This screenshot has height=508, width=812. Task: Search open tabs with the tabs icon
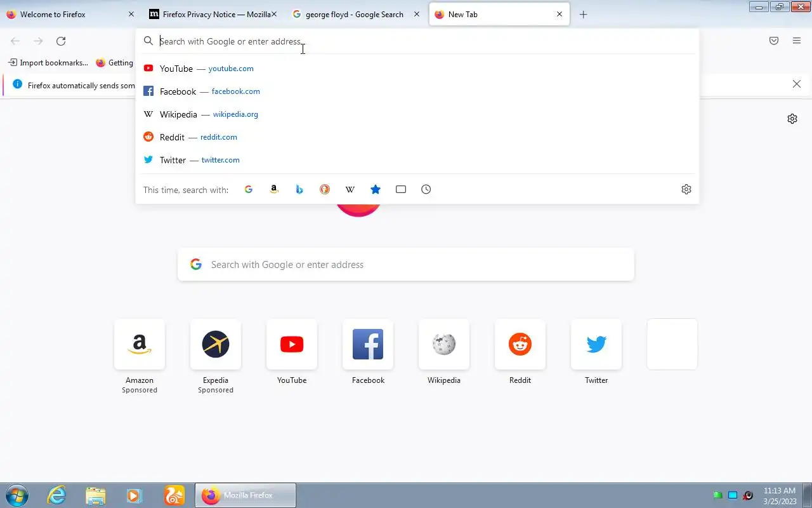[x=401, y=189]
